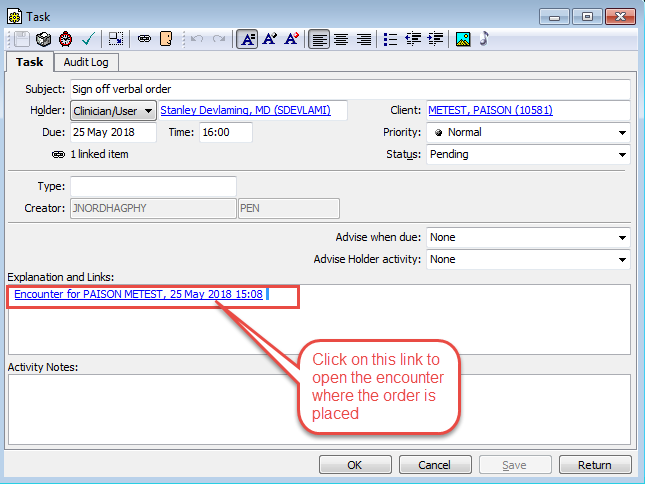647x484 pixels.
Task: Toggle left text alignment
Action: click(x=319, y=39)
